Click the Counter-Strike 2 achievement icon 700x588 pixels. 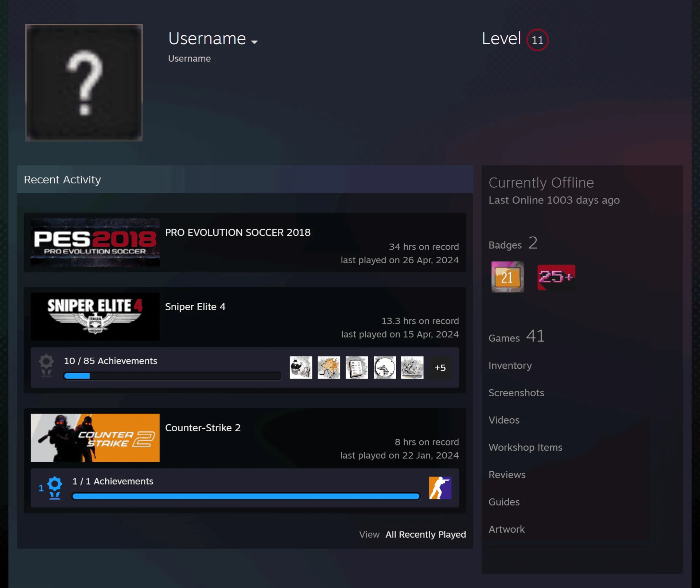pos(440,488)
